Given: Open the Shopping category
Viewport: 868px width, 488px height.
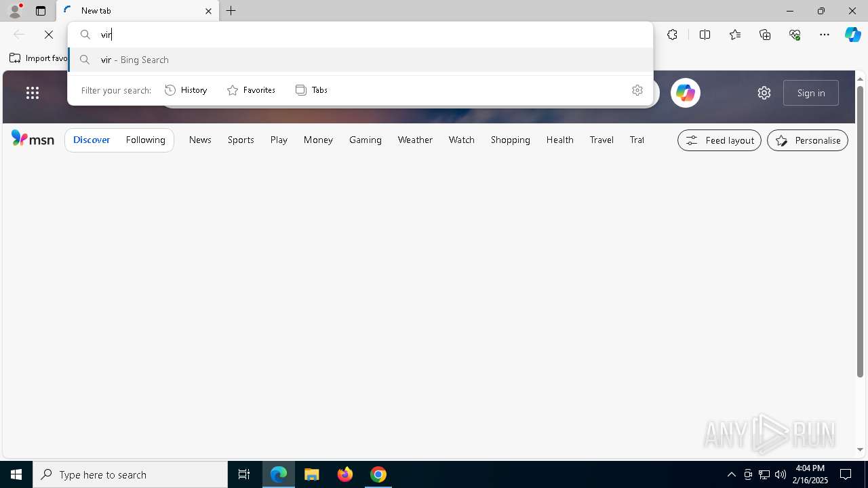Looking at the screenshot, I should (511, 140).
